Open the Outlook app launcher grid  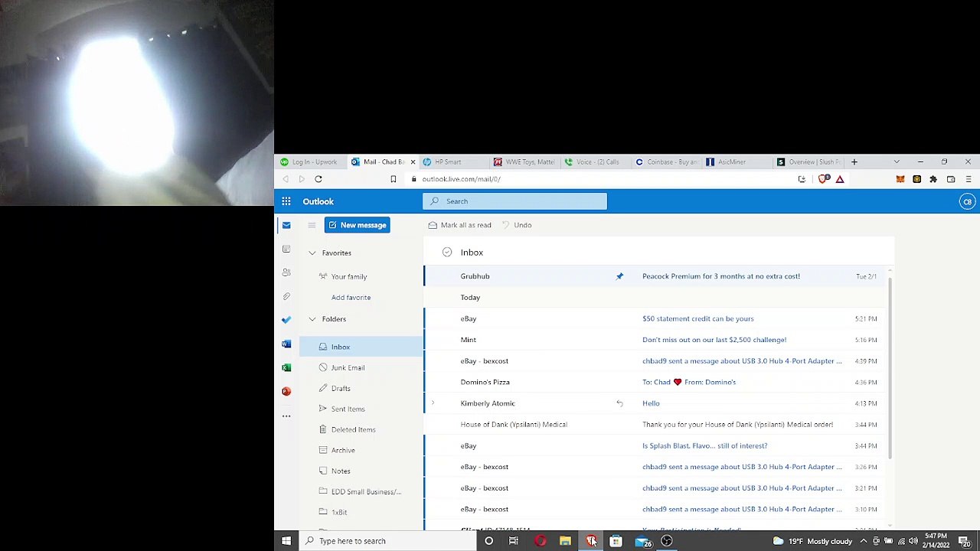[286, 201]
